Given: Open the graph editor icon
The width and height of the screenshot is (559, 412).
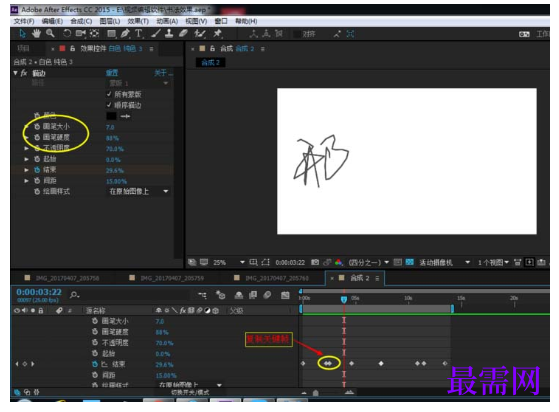Looking at the screenshot, I should point(285,295).
